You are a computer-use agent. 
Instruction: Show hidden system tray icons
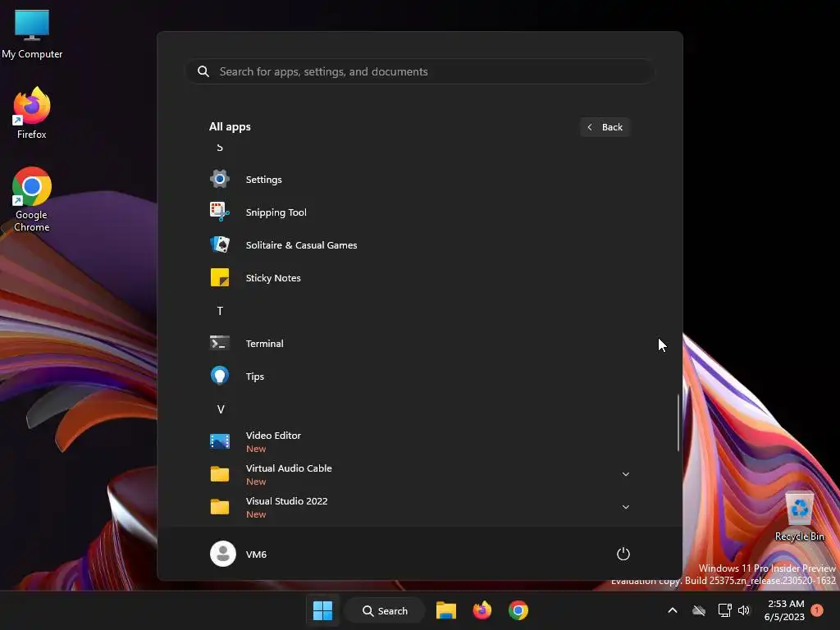[673, 610]
